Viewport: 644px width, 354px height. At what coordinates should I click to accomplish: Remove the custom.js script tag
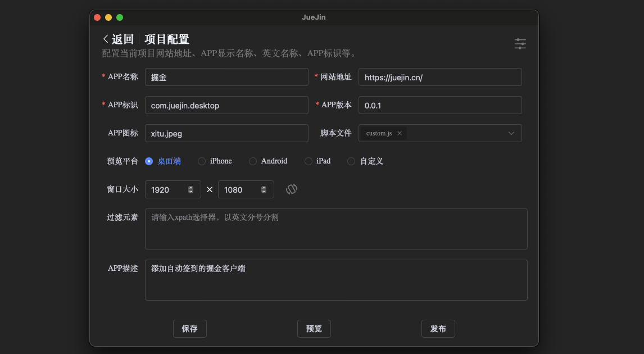(400, 133)
